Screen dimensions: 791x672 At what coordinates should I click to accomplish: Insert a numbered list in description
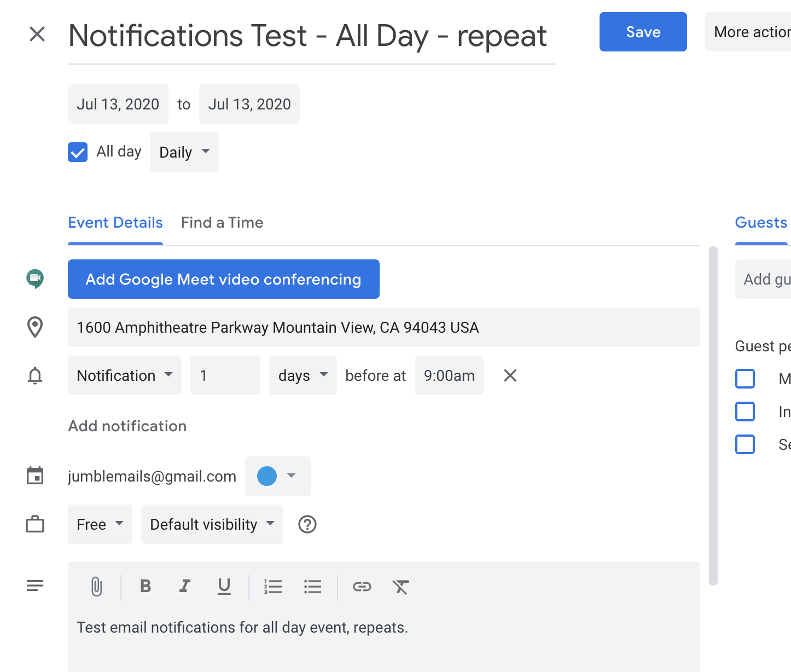coord(273,587)
